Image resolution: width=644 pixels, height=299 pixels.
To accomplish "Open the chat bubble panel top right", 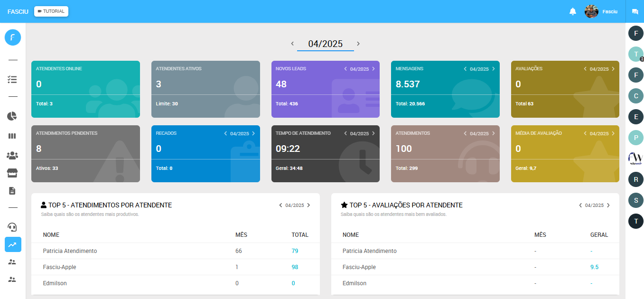I will point(636,11).
